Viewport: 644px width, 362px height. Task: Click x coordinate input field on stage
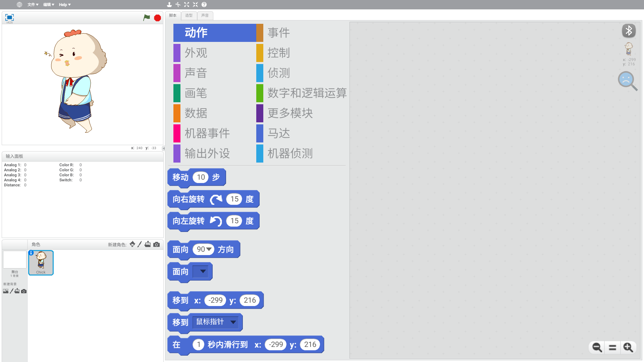point(141,147)
